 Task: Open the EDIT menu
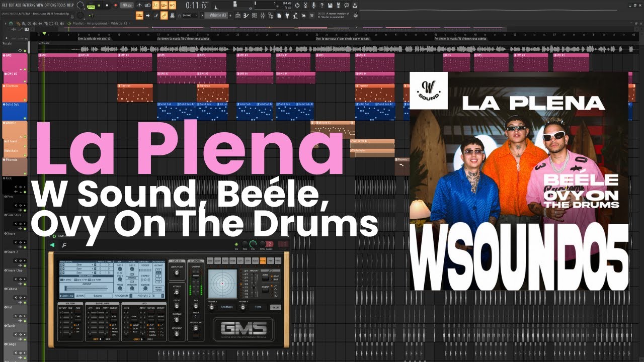(x=12, y=5)
